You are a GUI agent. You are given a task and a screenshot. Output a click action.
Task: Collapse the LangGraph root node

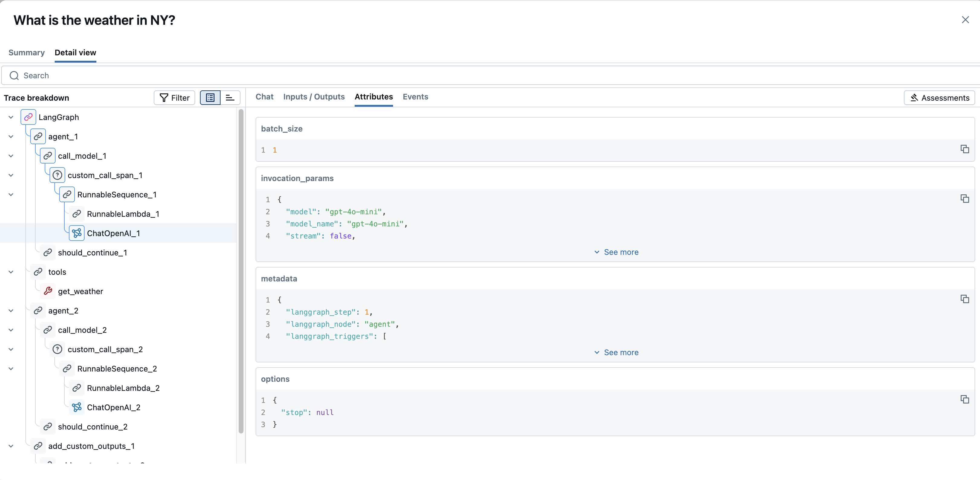click(11, 117)
